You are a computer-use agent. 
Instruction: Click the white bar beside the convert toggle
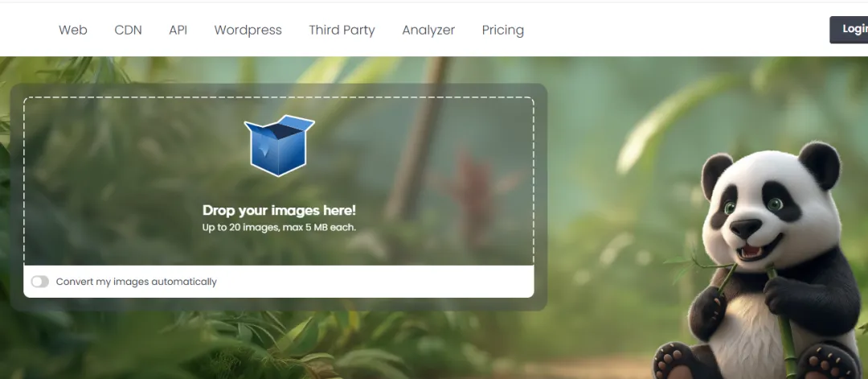click(279, 282)
